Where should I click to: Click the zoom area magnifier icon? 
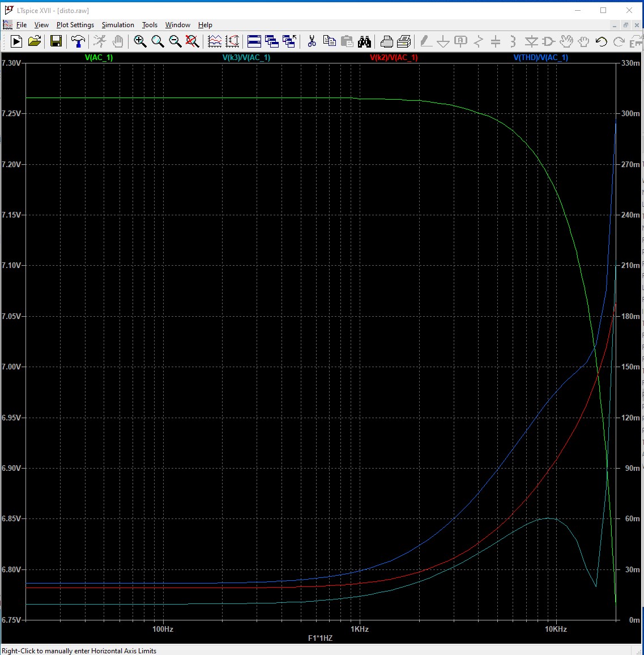tap(157, 41)
